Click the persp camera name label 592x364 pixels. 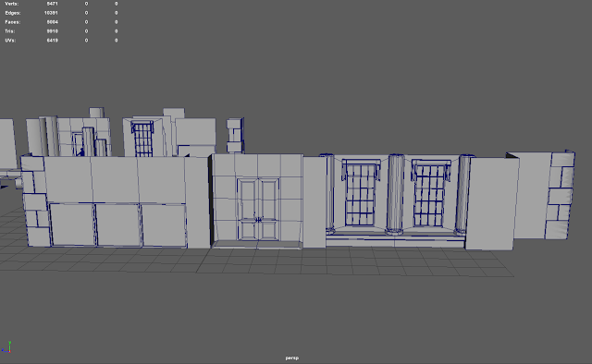tap(292, 358)
